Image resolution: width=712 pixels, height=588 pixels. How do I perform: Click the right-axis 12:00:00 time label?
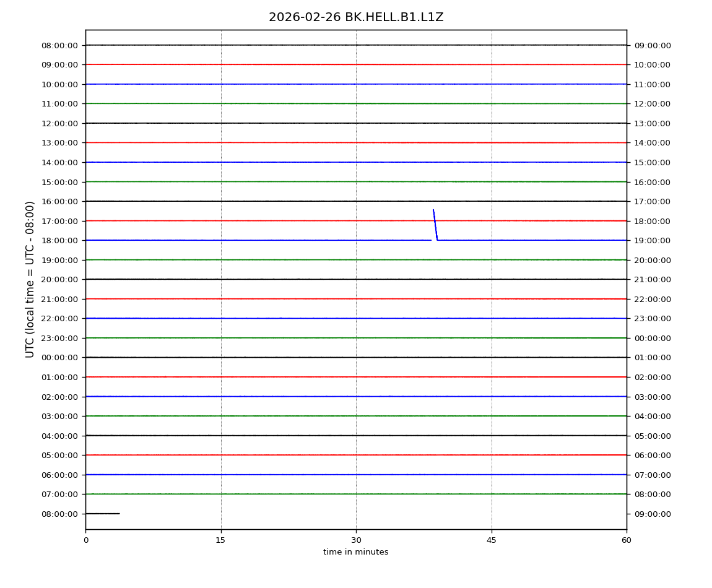tap(653, 104)
